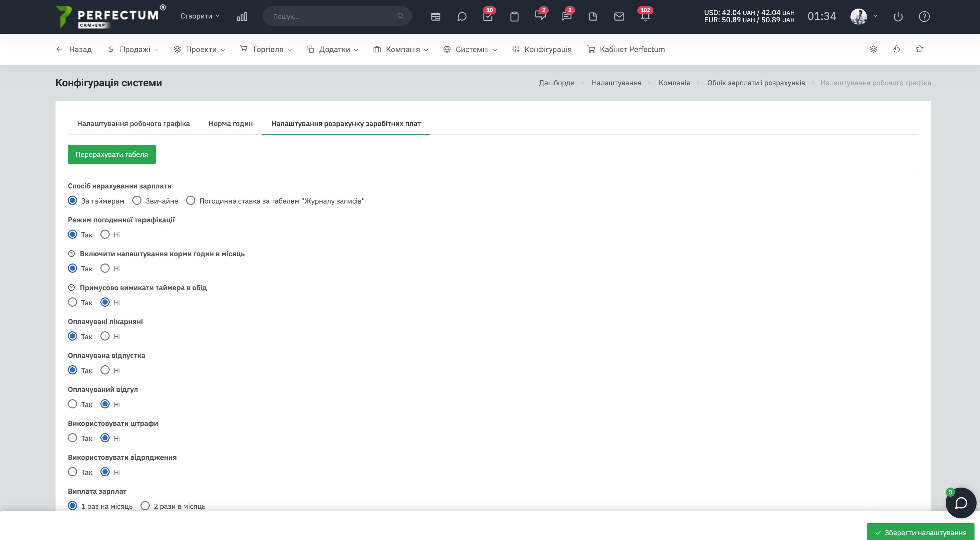Click the flame icon in menu bar
Image resolution: width=980 pixels, height=540 pixels.
pyautogui.click(x=897, y=49)
